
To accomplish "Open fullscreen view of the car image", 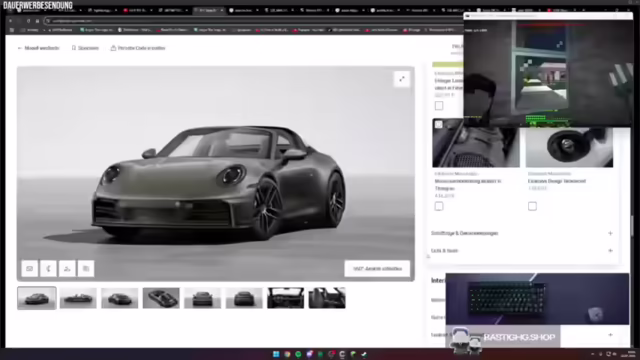I will pos(402,79).
